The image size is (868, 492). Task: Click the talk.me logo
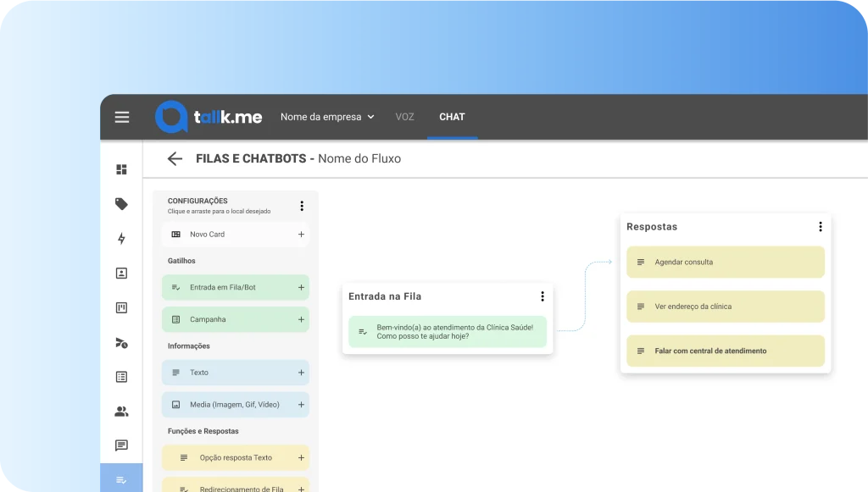209,117
